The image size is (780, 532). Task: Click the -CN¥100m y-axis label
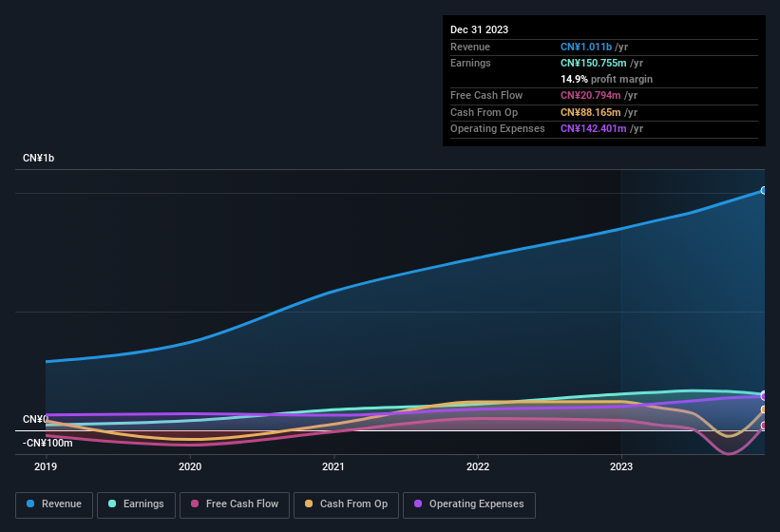pyautogui.click(x=48, y=443)
